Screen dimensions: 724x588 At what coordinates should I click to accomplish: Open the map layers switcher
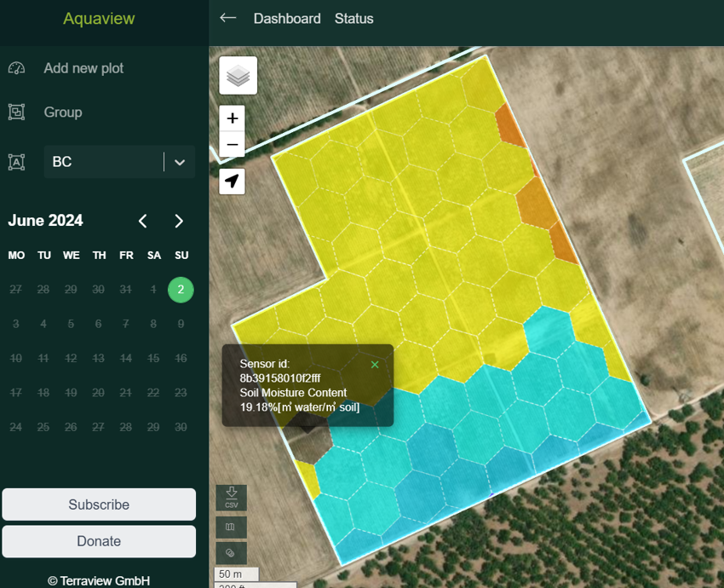point(238,76)
